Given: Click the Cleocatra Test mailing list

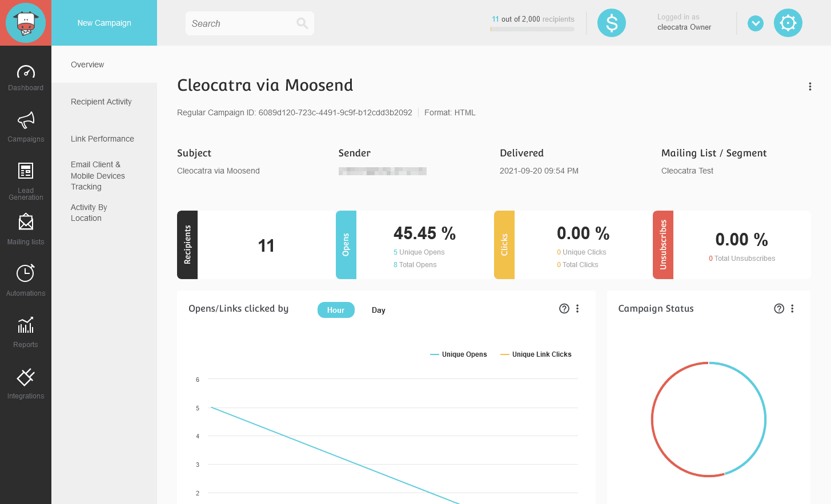Looking at the screenshot, I should click(x=687, y=171).
